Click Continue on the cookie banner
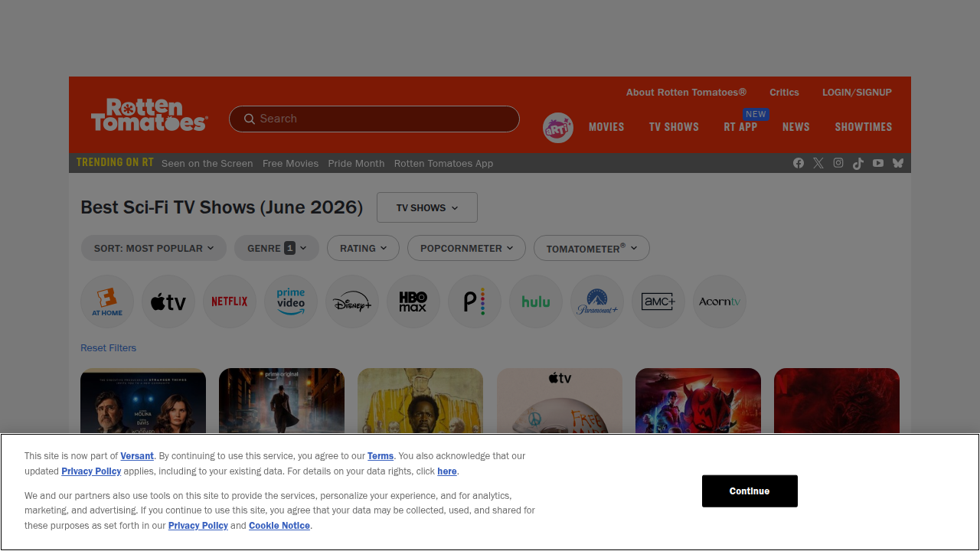The width and height of the screenshot is (980, 551). [x=750, y=491]
